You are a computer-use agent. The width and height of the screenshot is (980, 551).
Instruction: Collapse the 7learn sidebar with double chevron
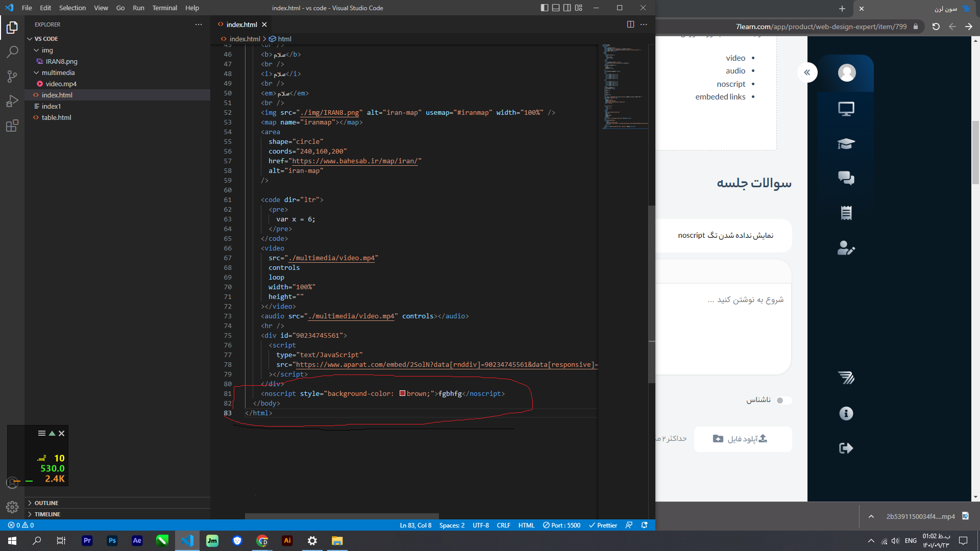pos(807,72)
